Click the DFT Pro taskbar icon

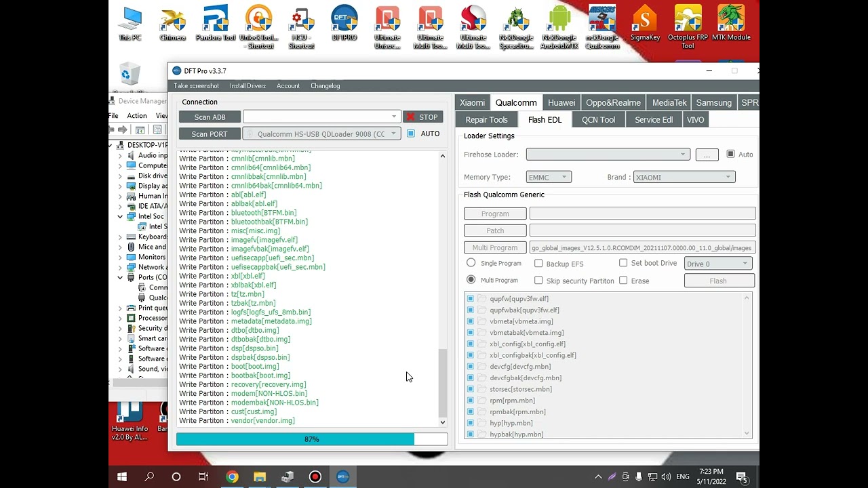[x=342, y=477]
